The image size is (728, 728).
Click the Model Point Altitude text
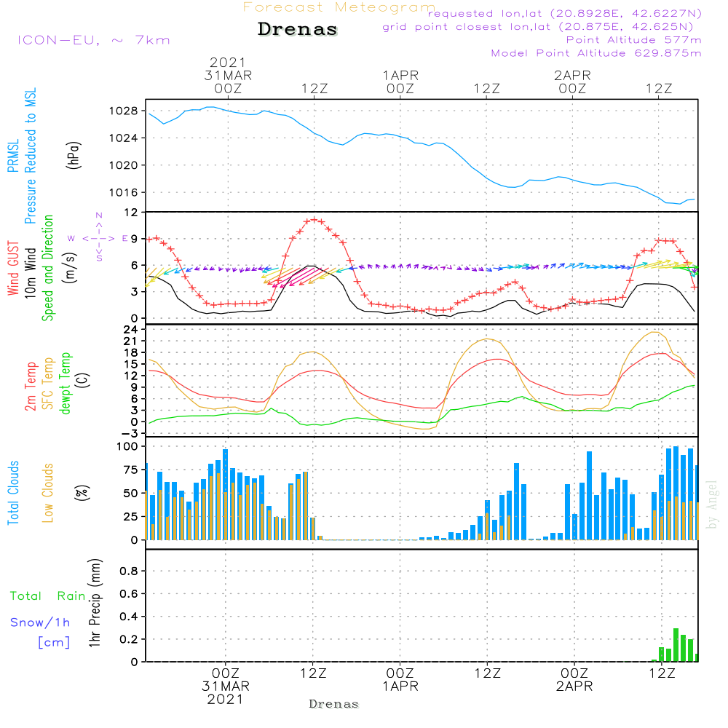click(596, 53)
